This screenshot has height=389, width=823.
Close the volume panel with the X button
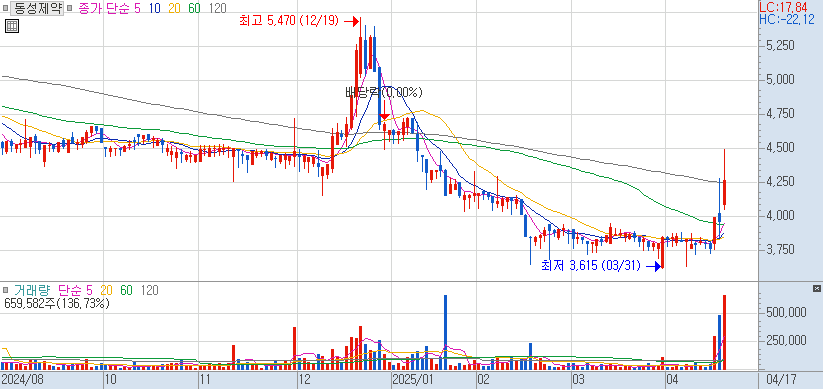coord(816,289)
